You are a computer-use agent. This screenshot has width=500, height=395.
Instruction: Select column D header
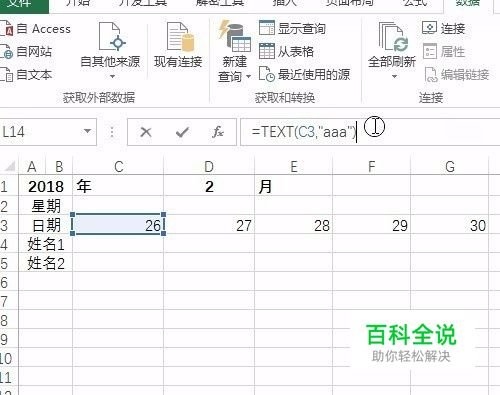coord(209,166)
